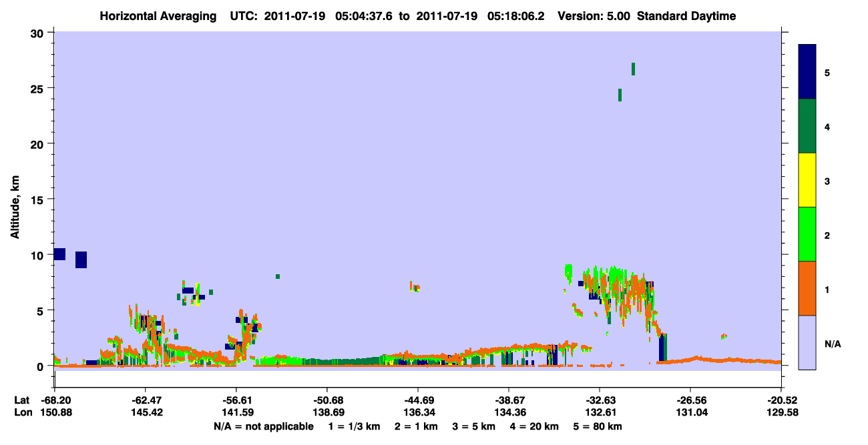Image resolution: width=868 pixels, height=445 pixels.
Task: Click the '5 = 80 km' legend entry
Action: [x=598, y=426]
